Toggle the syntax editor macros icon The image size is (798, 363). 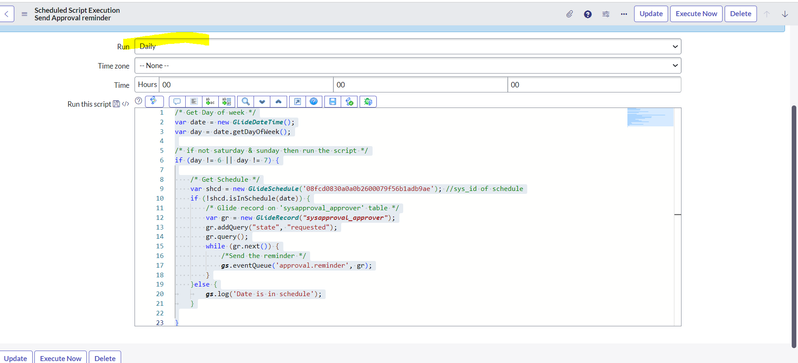(154, 101)
